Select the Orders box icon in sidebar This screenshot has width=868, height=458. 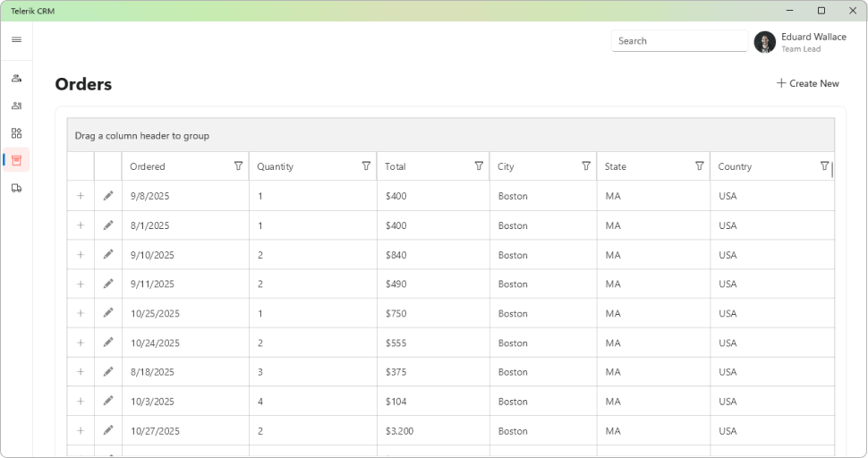(17, 160)
